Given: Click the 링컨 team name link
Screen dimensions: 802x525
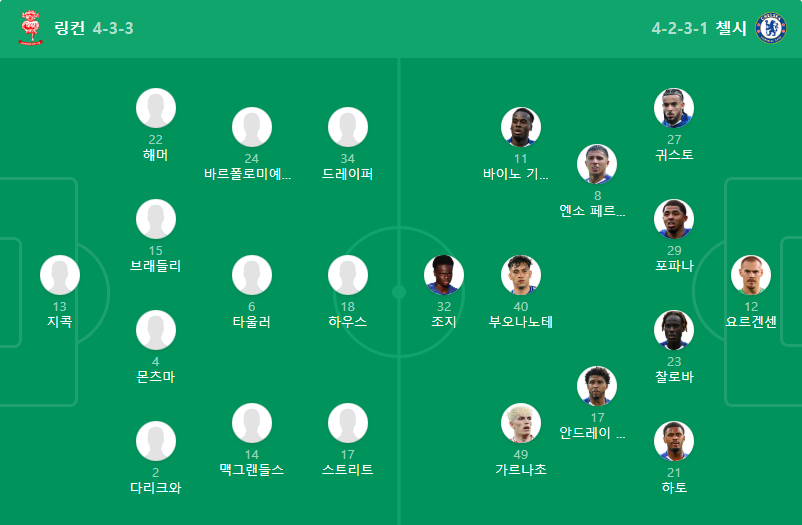Looking at the screenshot, I should click(70, 28).
